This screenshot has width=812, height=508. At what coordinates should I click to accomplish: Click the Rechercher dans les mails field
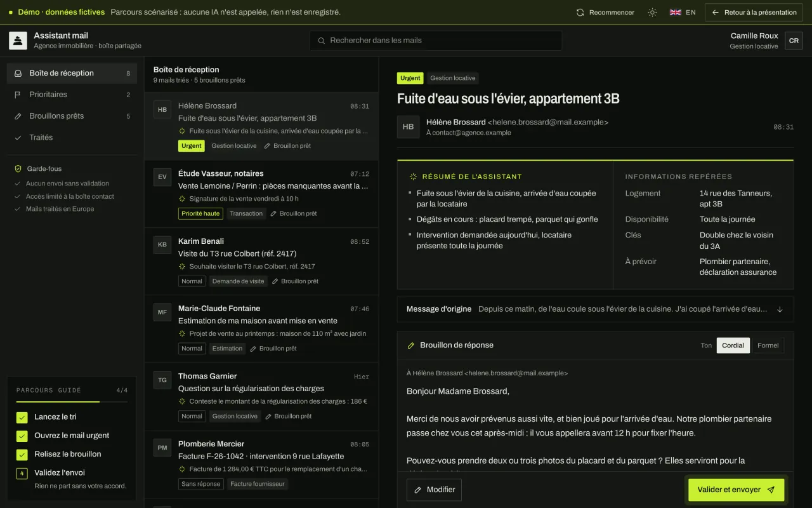(436, 41)
